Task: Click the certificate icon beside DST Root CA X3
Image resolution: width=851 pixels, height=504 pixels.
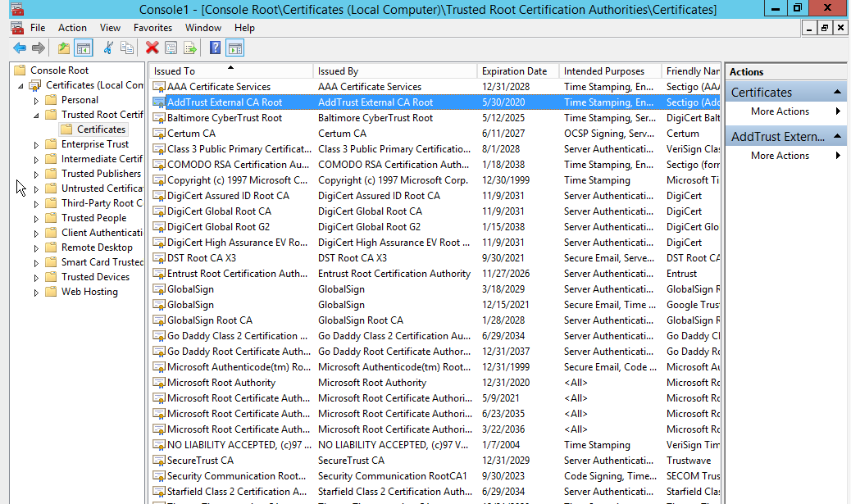Action: [x=159, y=258]
